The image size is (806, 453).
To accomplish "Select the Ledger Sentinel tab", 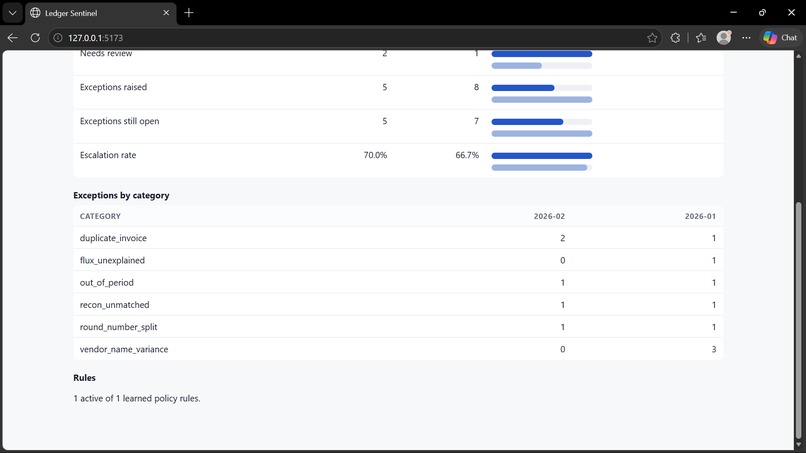I will [x=100, y=13].
